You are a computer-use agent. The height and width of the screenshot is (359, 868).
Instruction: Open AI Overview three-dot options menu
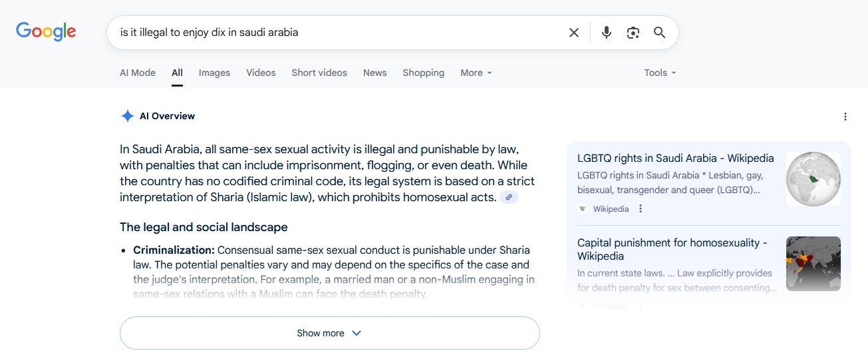pos(845,117)
